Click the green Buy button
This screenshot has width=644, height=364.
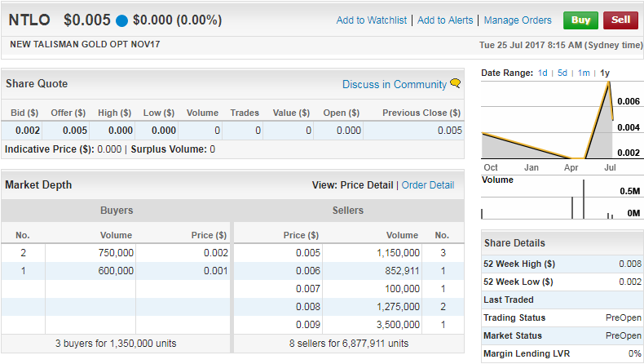pos(580,20)
